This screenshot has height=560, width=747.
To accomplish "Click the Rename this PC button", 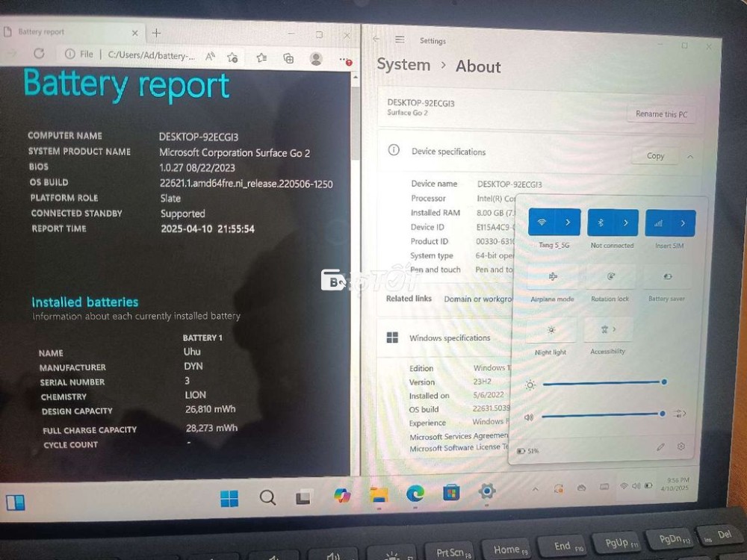I will tap(661, 114).
